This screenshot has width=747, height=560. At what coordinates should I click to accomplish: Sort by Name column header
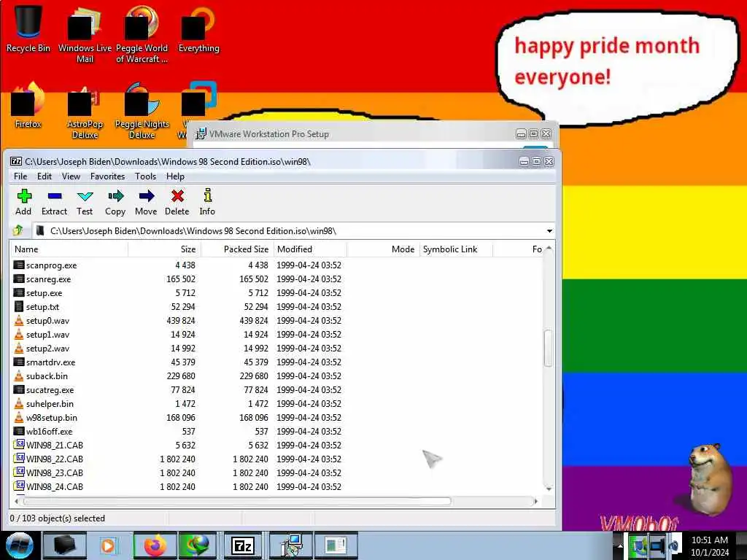[x=69, y=249]
